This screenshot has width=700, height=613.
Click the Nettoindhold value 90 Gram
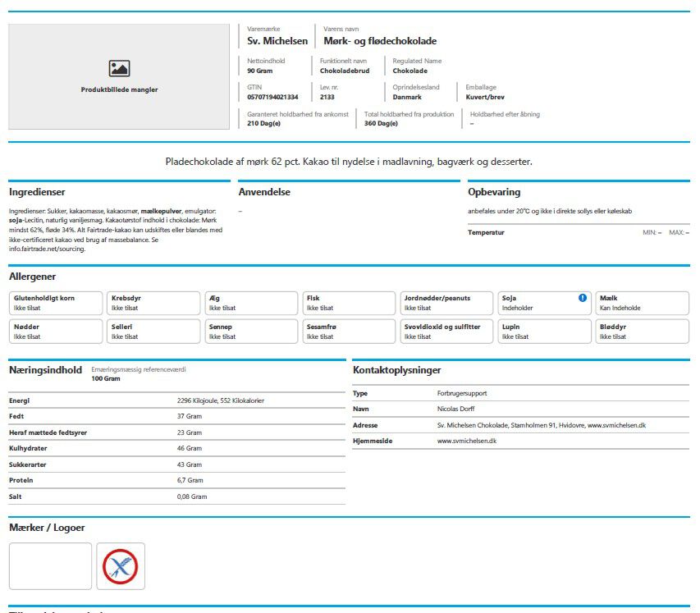click(x=260, y=71)
